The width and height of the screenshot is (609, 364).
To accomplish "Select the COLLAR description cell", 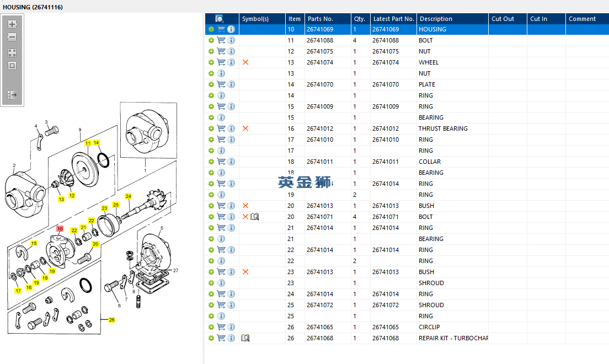I will [x=453, y=162].
